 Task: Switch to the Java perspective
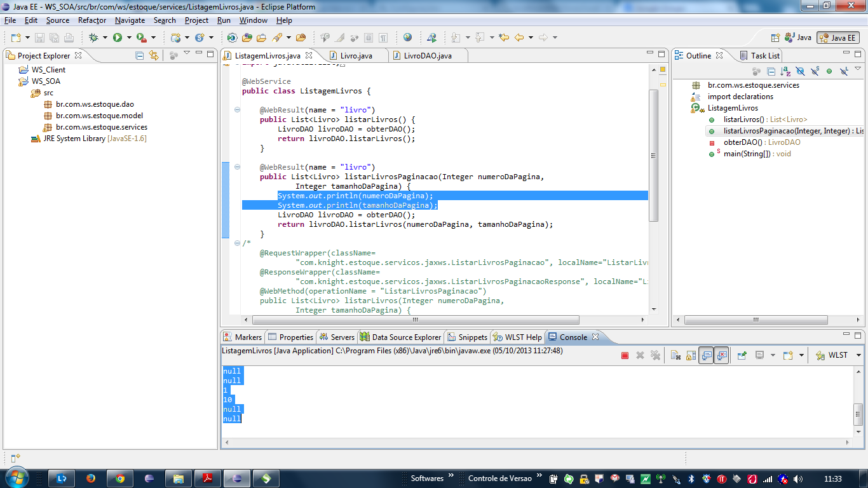click(x=798, y=37)
